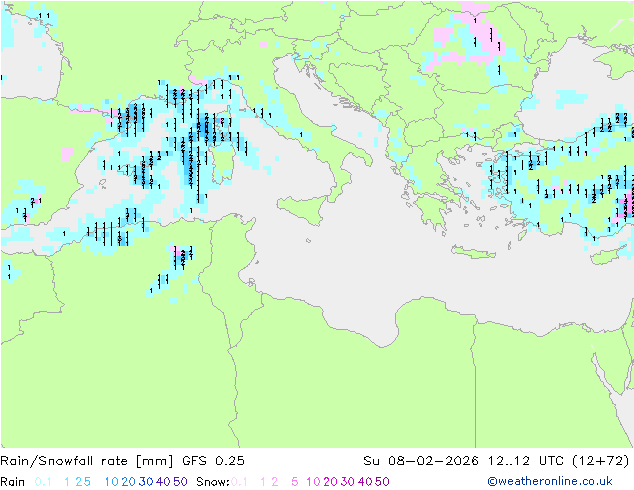Click the '(12+72)' forecast offset text

601,461
